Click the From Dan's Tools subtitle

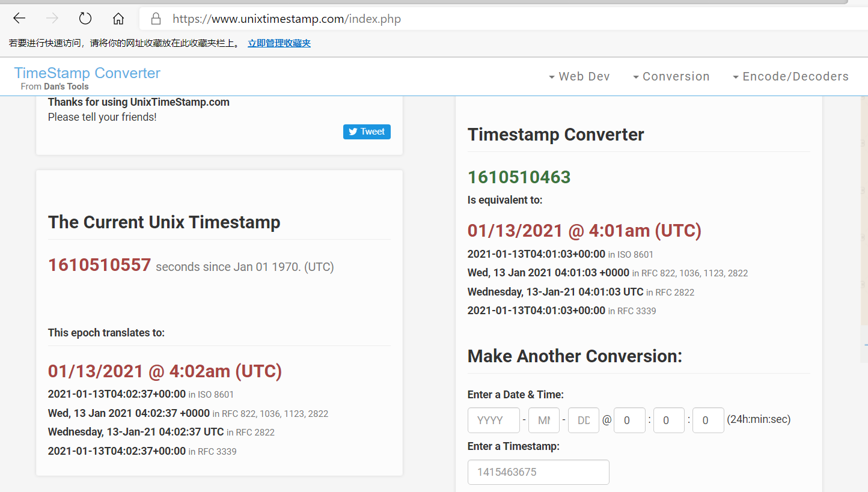[x=55, y=87]
